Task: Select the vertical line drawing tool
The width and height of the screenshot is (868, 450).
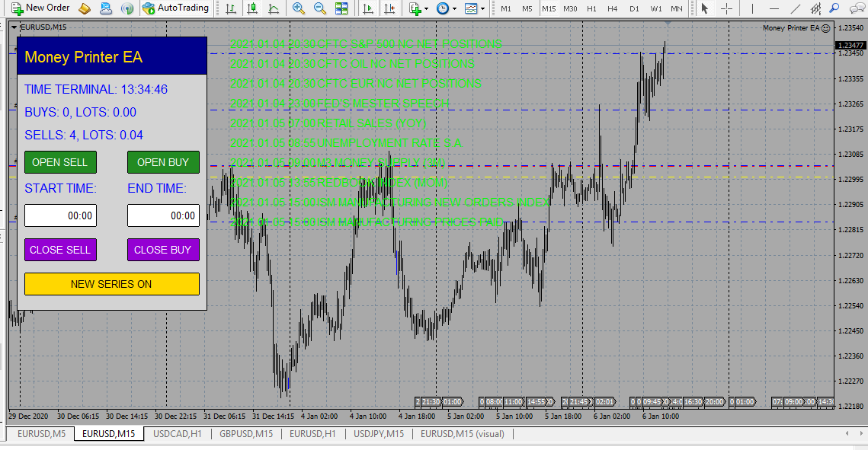Action: [751, 8]
